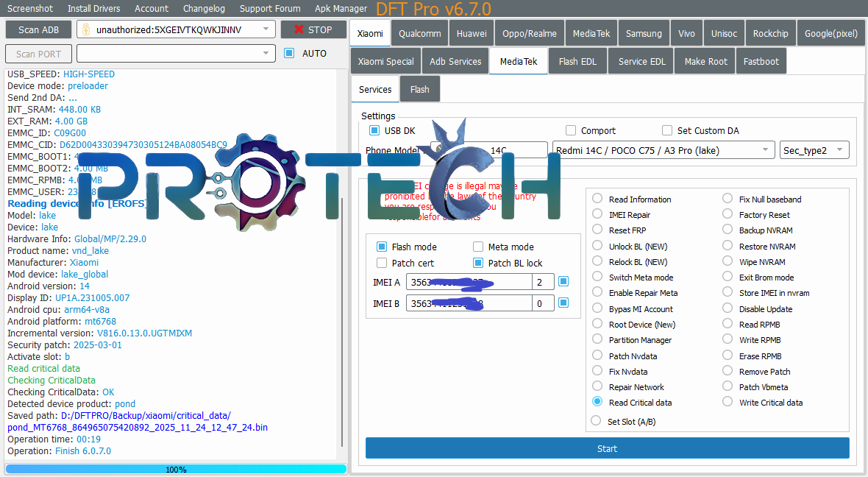Enable Set Custom DA checkbox
This screenshot has height=477, width=868.
pos(667,130)
